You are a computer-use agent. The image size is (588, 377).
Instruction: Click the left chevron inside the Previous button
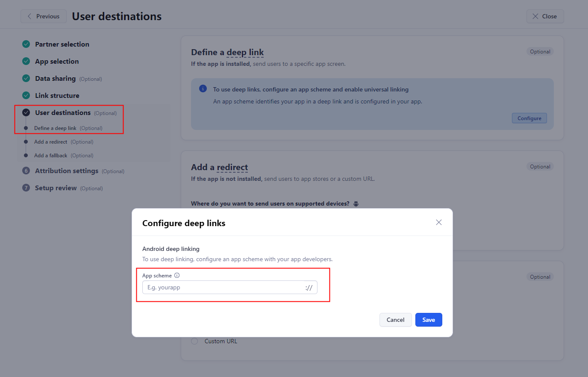pos(29,16)
